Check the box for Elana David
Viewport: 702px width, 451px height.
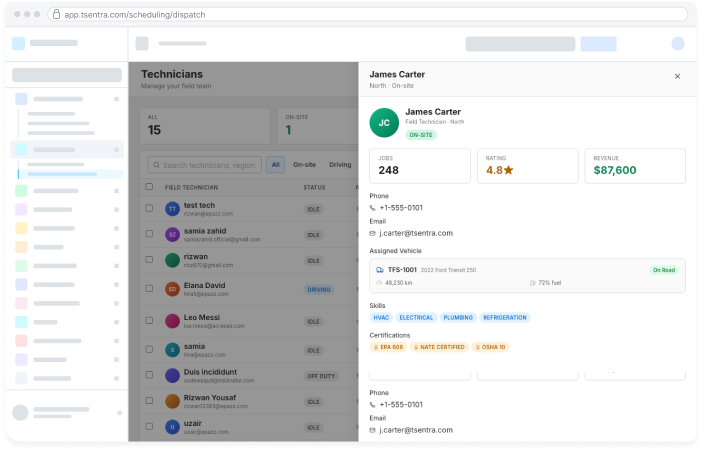coord(149,288)
